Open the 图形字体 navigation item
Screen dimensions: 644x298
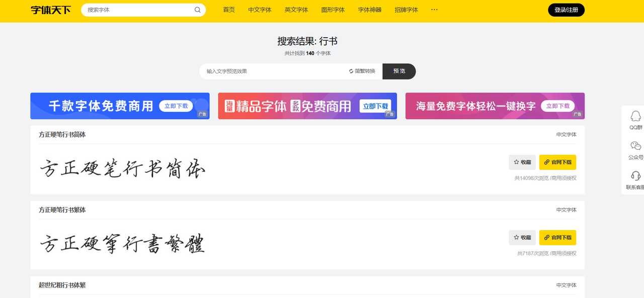(333, 10)
